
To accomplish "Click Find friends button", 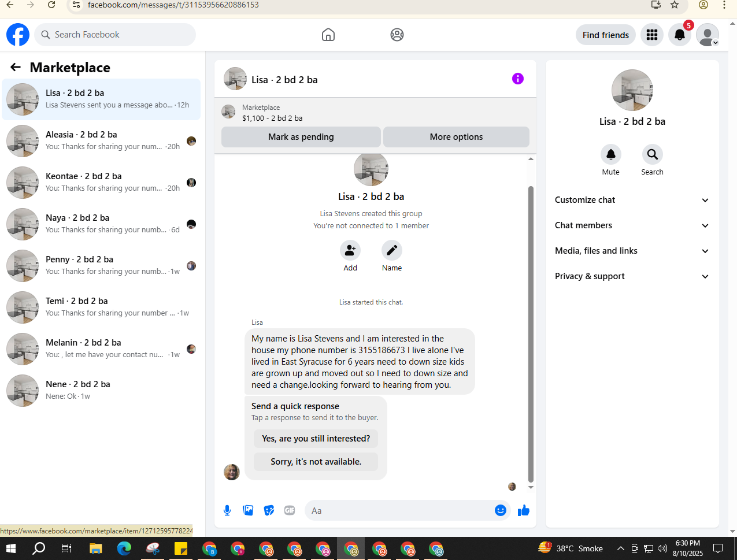I will click(x=605, y=35).
